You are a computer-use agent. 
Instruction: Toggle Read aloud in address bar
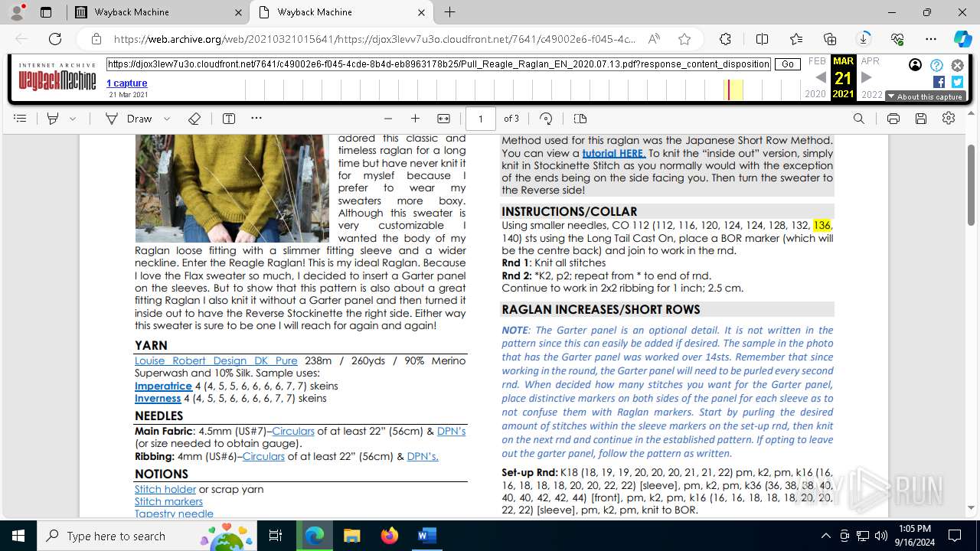(x=654, y=39)
